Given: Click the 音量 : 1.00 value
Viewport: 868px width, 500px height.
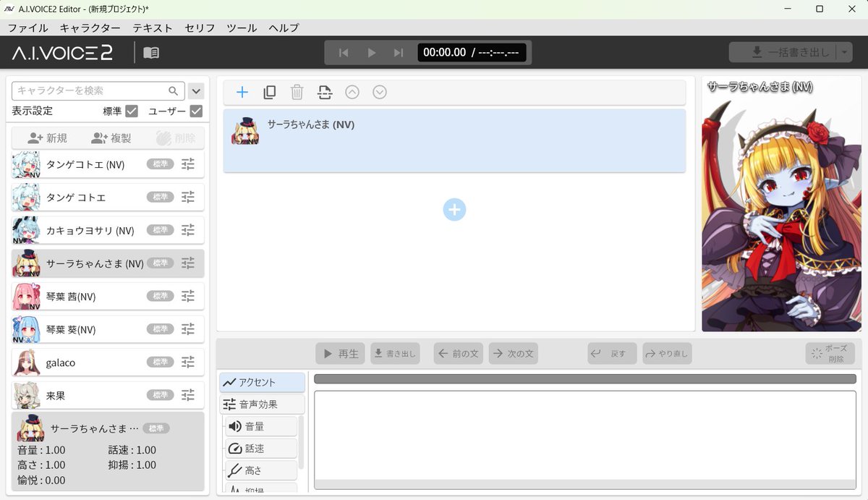Looking at the screenshot, I should coord(41,450).
